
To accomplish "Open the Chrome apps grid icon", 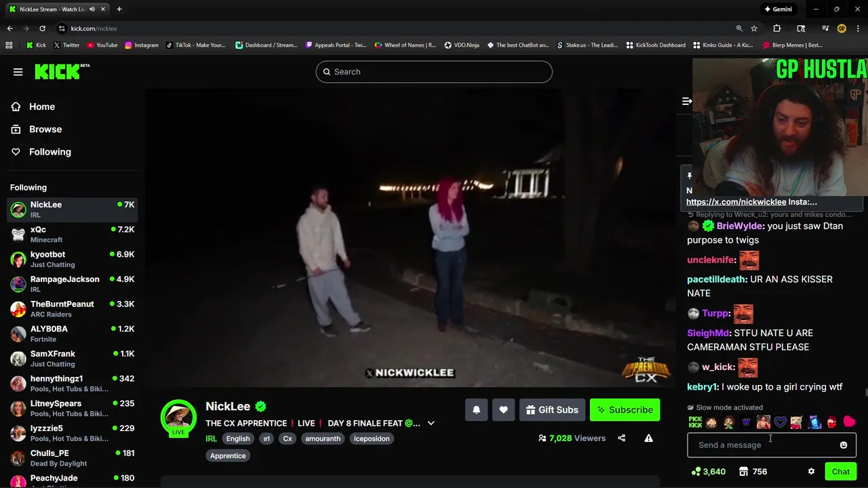I will pos(9,45).
